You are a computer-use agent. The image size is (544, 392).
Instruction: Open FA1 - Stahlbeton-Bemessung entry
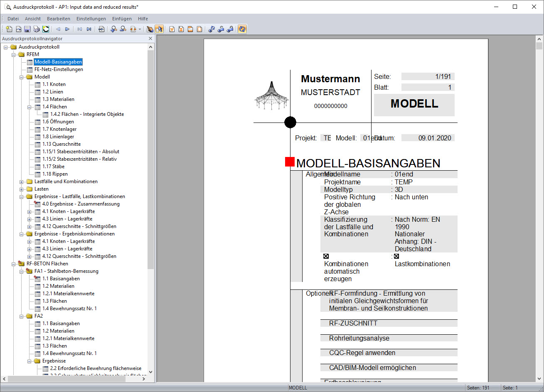pyautogui.click(x=67, y=271)
